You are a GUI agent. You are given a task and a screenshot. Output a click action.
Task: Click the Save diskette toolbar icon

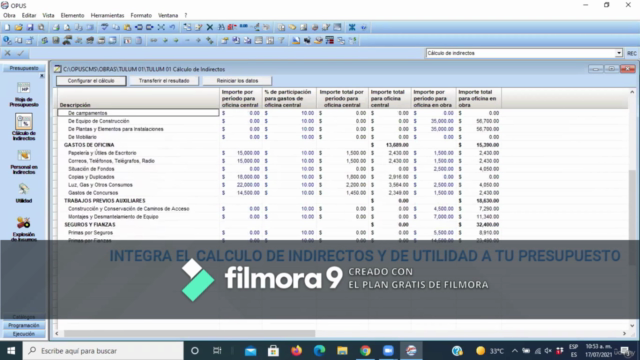pos(30,27)
